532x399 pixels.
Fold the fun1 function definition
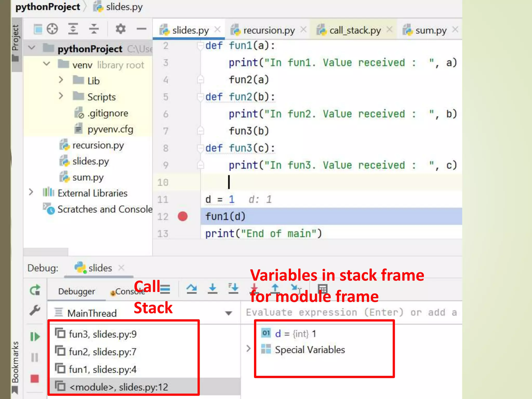[200, 46]
